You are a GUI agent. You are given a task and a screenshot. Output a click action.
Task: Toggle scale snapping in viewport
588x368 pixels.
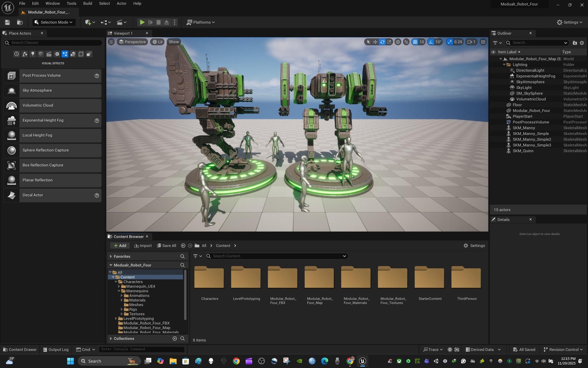coord(450,42)
